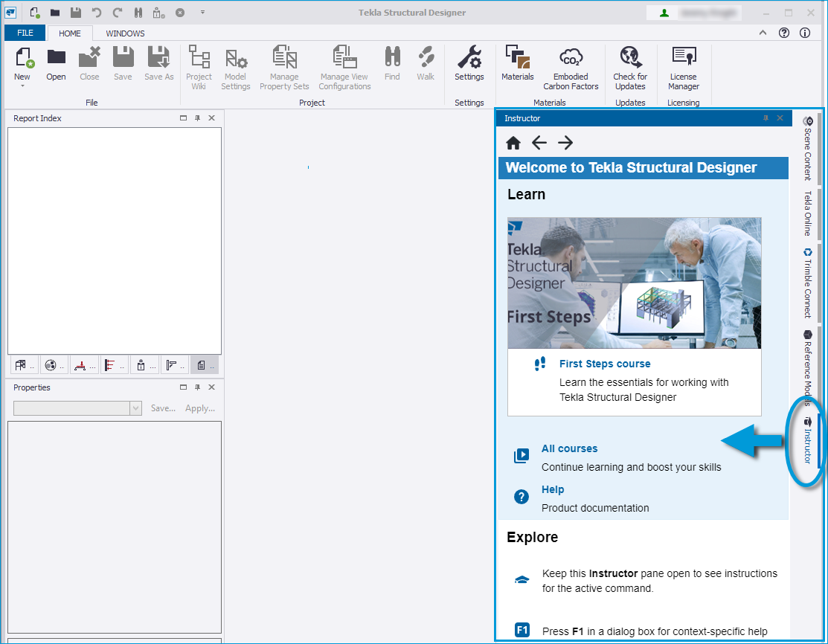
Task: Open the FILE menu tab
Action: pos(25,33)
